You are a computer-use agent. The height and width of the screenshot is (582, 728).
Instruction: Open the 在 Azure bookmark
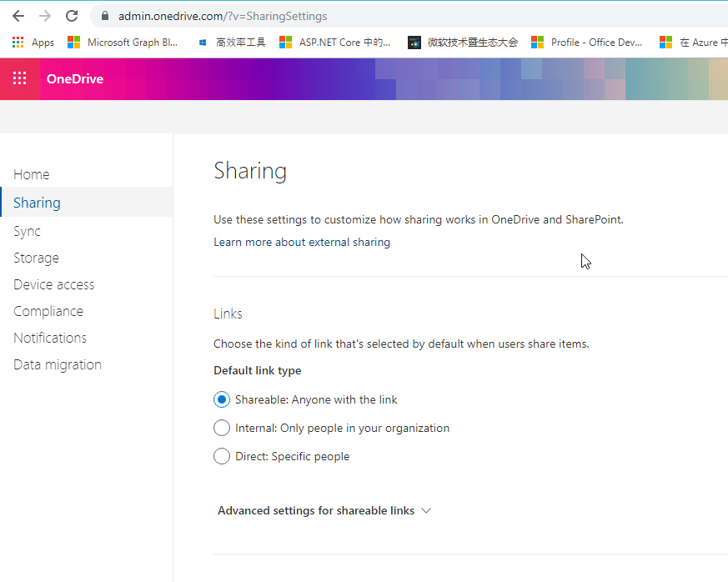pyautogui.click(x=693, y=43)
